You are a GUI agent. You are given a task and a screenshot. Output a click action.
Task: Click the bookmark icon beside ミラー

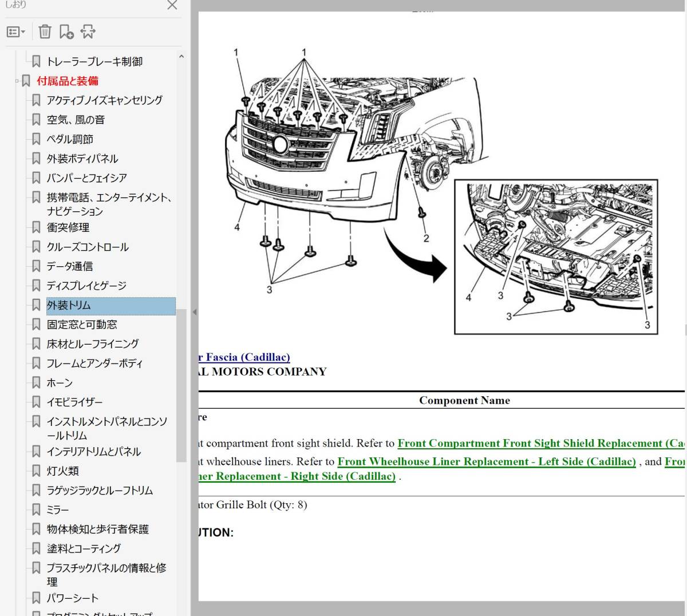click(36, 510)
